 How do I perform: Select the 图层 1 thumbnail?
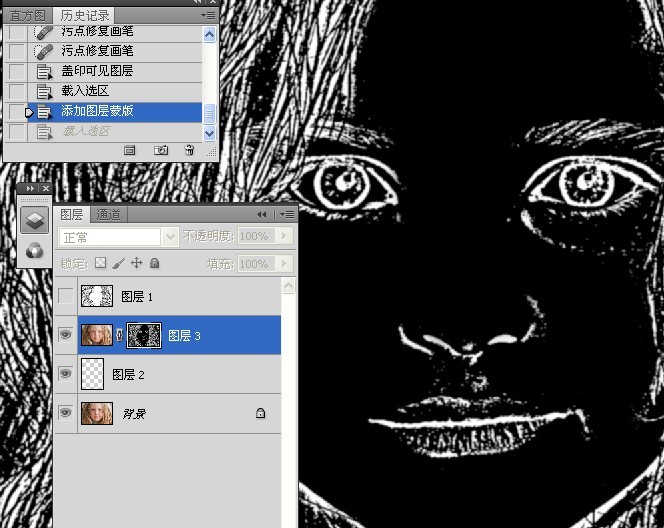pos(97,296)
